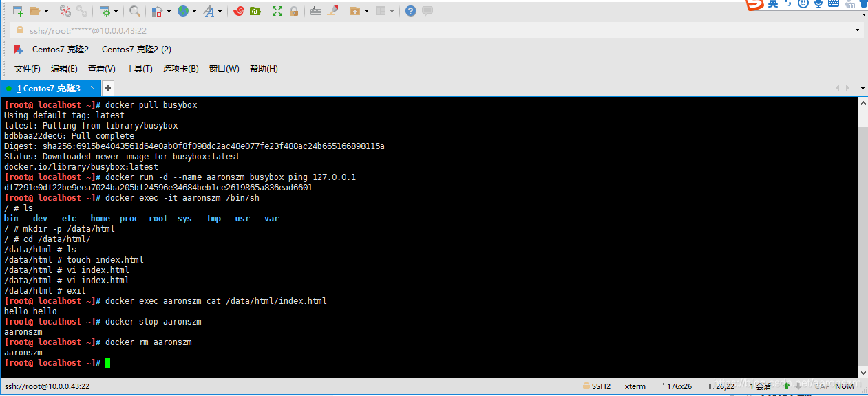Toggle Sogou 英 language mode
Screen dimensions: 868x396
(x=773, y=4)
